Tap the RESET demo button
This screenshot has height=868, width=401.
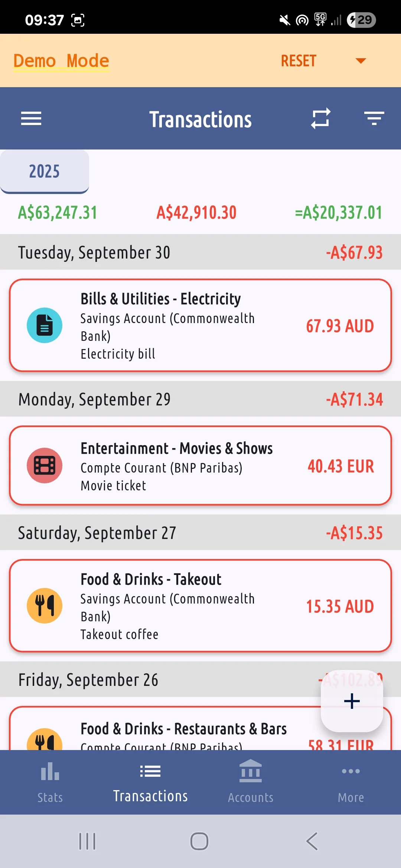pos(299,61)
